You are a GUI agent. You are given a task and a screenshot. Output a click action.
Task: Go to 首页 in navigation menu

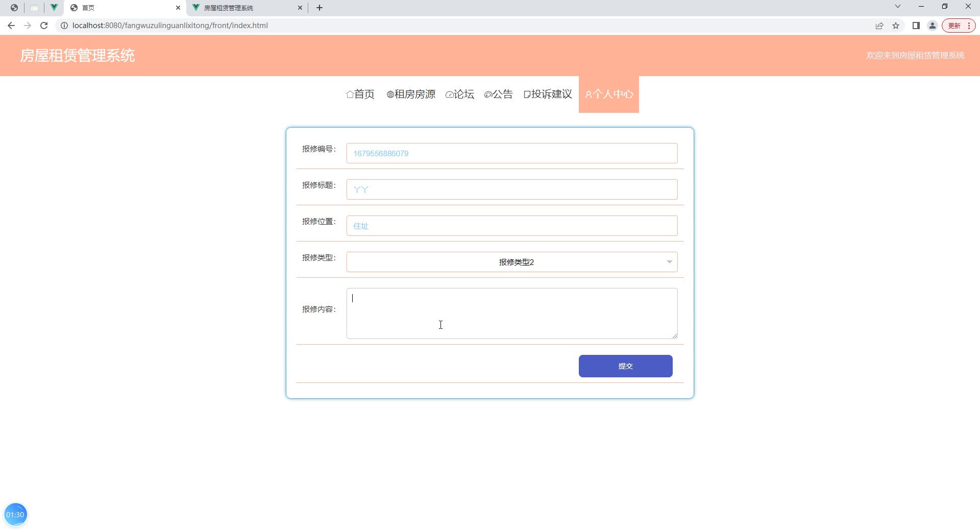360,94
